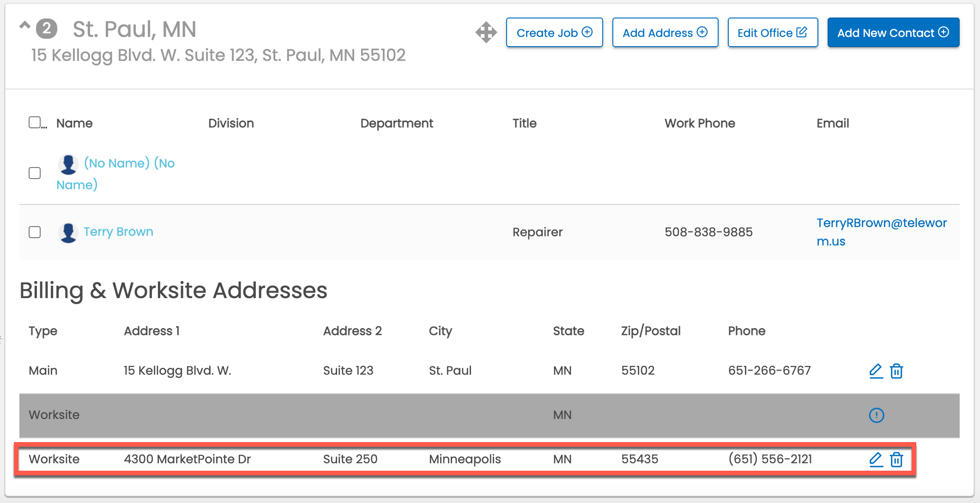Click the 55435 zip code cell
This screenshot has width=980, height=503.
click(640, 459)
